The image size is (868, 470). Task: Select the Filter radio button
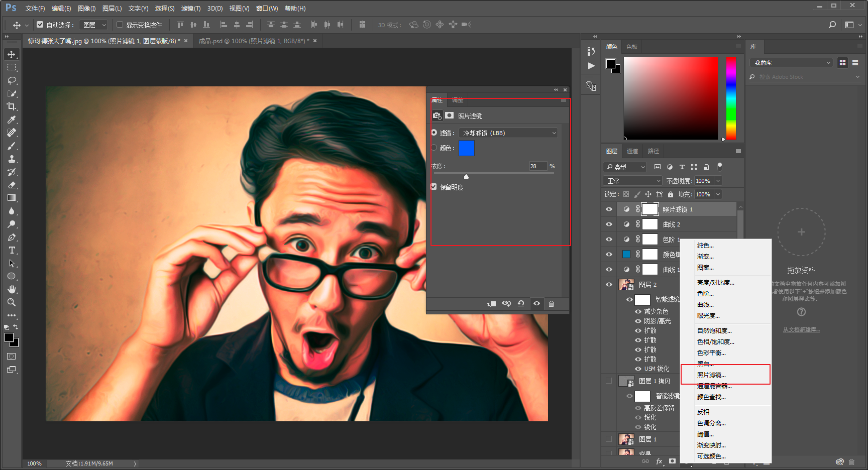[x=434, y=133]
